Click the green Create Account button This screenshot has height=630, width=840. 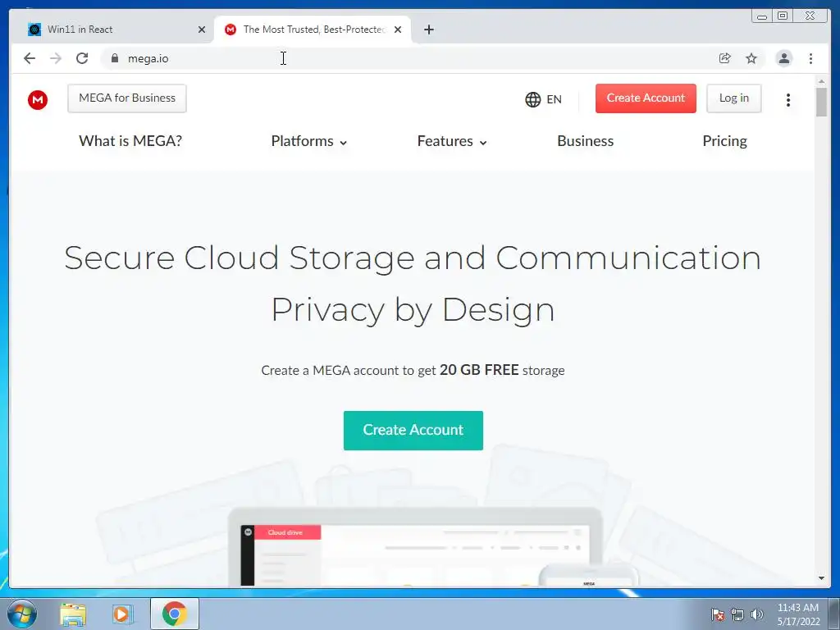tap(413, 430)
